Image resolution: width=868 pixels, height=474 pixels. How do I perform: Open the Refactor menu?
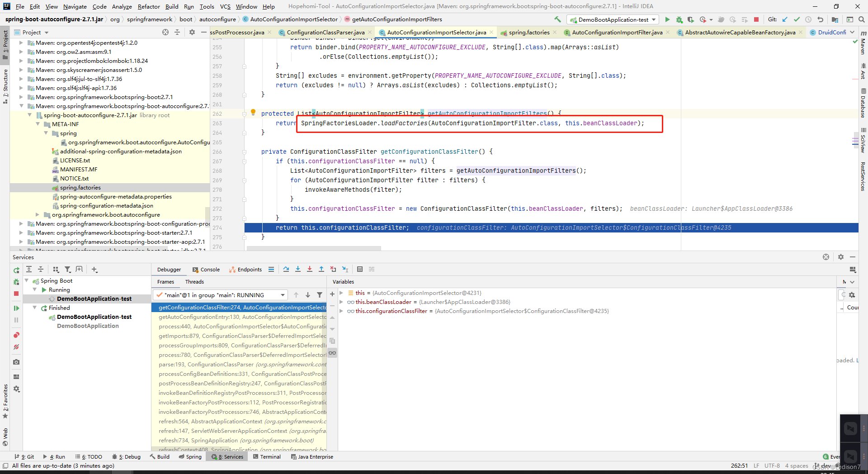tap(149, 6)
